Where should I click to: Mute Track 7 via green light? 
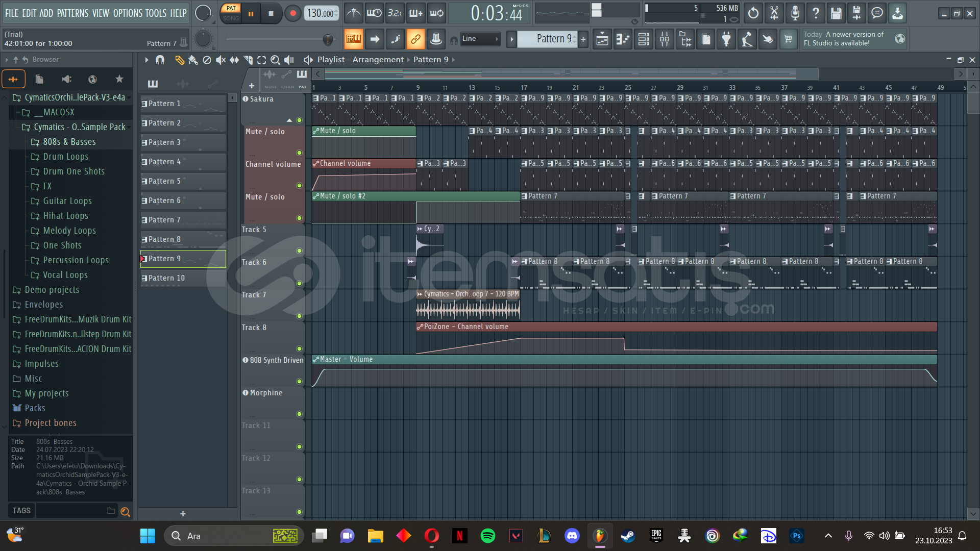(300, 316)
